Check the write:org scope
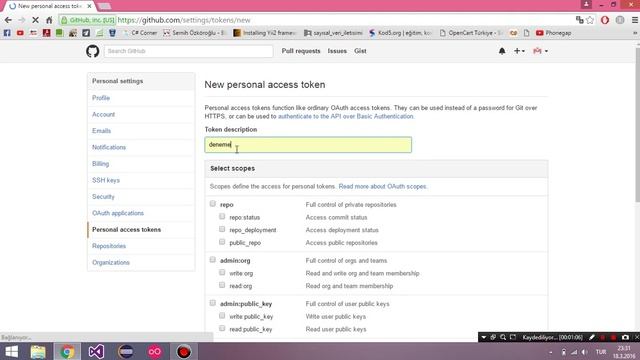640x360 pixels. click(222, 272)
